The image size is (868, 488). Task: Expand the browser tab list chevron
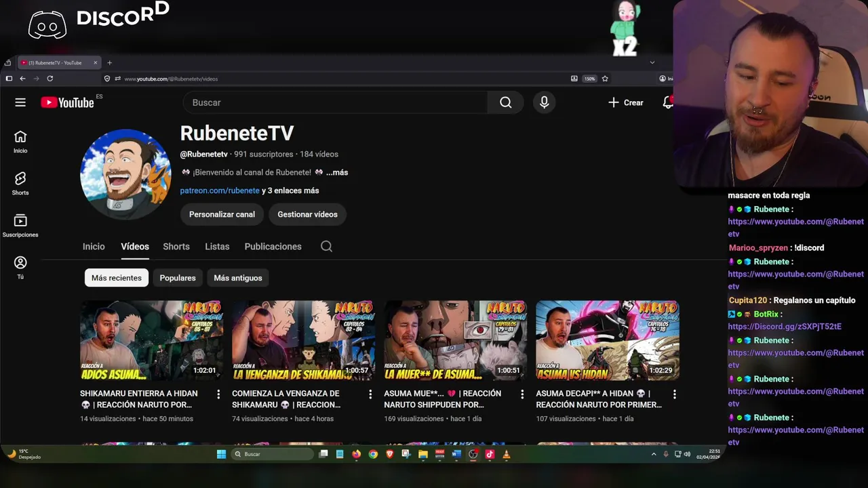pos(652,62)
